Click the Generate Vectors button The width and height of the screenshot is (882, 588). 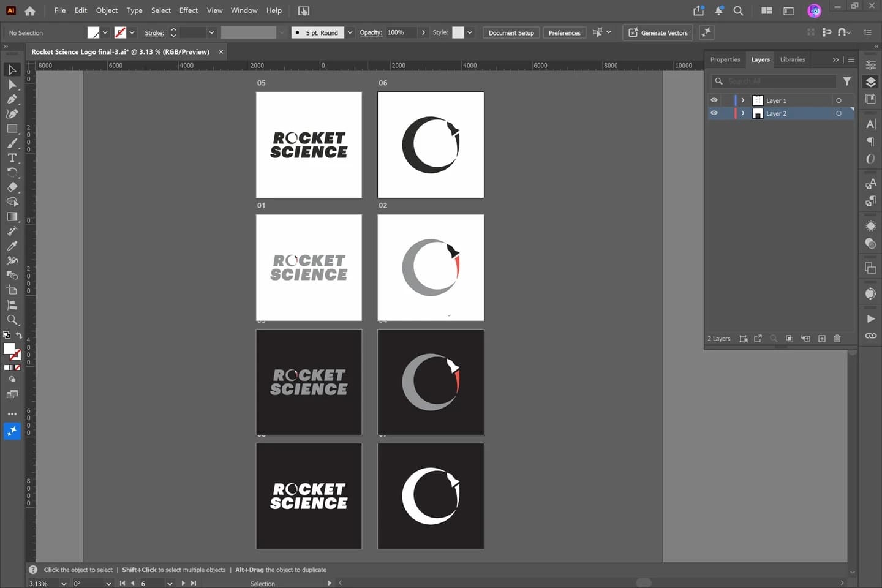tap(658, 32)
